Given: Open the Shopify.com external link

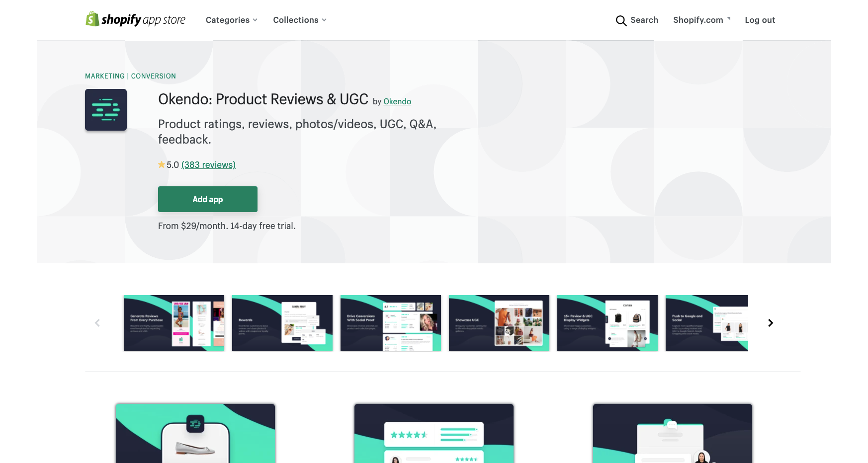Looking at the screenshot, I should pos(702,20).
